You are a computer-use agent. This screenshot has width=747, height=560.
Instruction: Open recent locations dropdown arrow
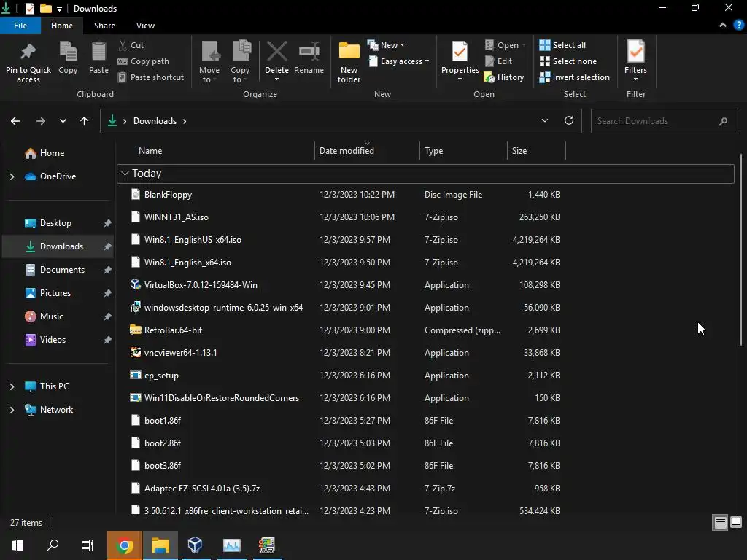63,121
